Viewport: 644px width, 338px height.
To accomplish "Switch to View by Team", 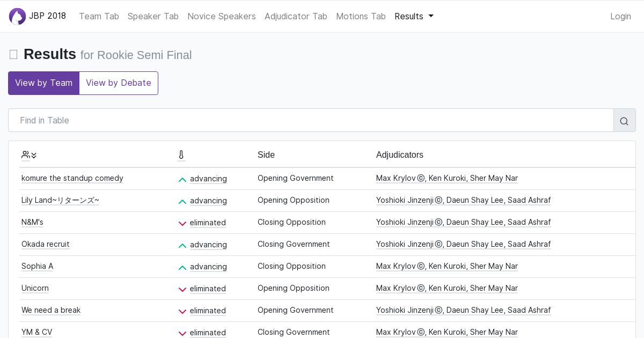I will (43, 83).
